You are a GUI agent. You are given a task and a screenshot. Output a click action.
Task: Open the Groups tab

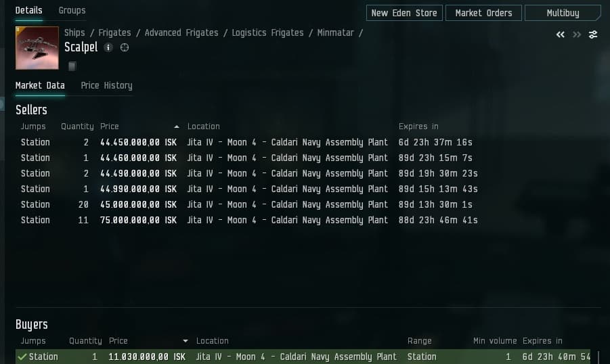coord(72,10)
